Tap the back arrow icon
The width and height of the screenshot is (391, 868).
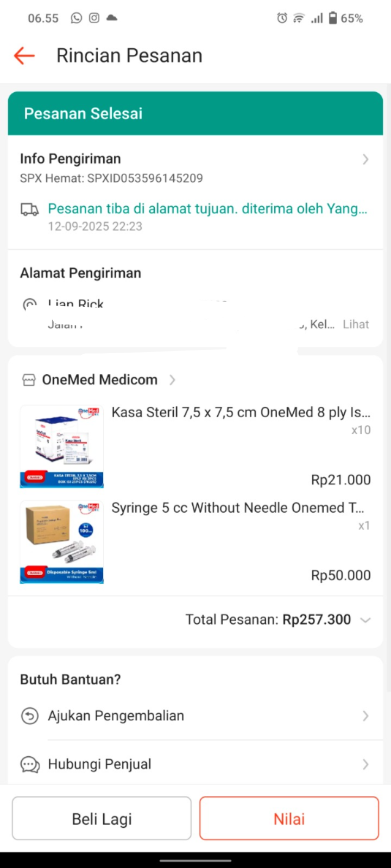24,55
